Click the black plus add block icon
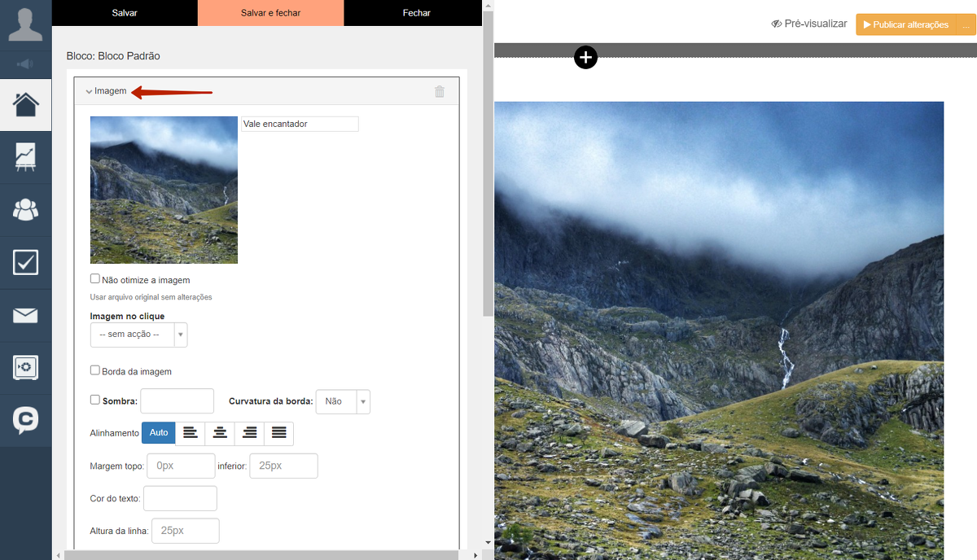 [x=585, y=57]
